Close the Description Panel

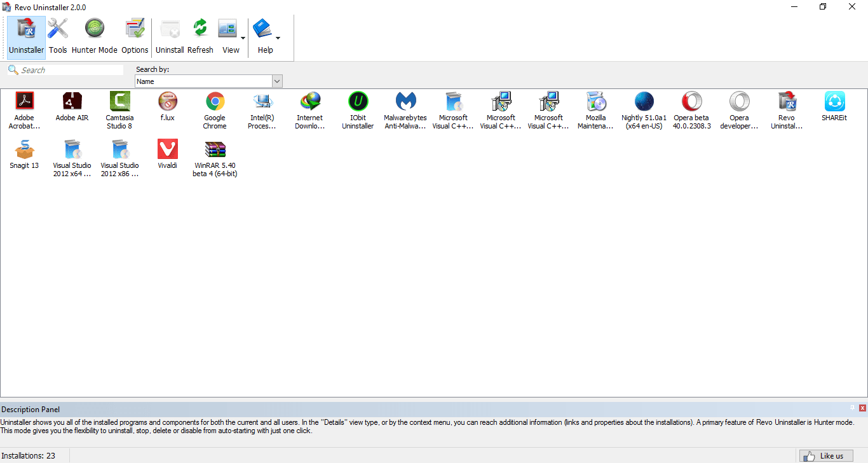(x=862, y=407)
